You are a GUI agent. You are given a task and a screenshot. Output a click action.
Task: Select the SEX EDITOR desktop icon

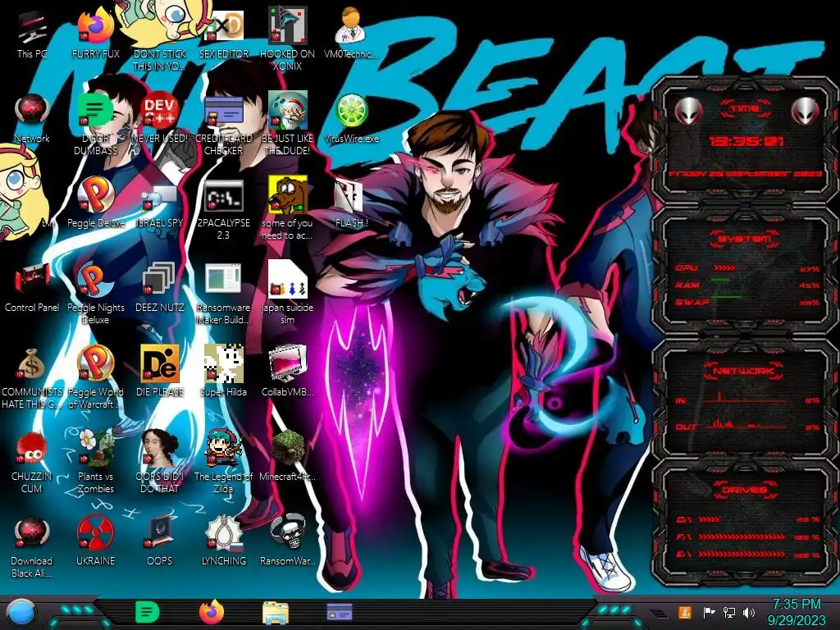tap(223, 27)
